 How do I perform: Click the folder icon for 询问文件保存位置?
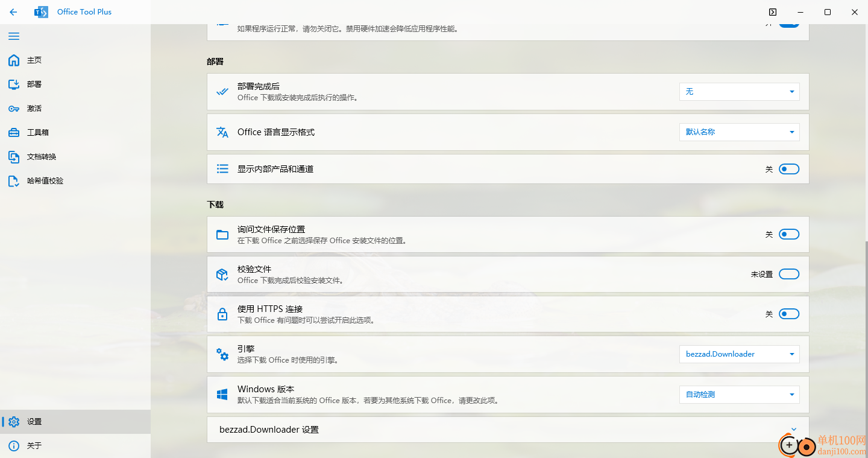pyautogui.click(x=222, y=235)
